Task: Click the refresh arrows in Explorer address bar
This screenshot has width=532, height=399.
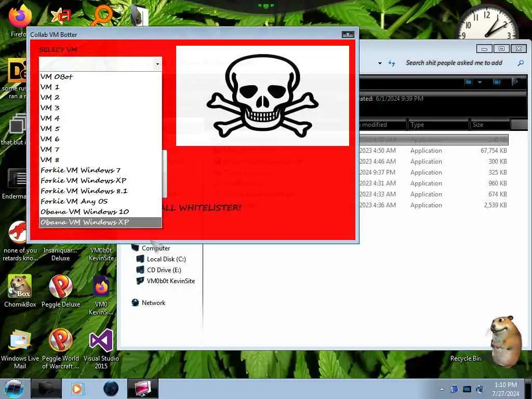Action: click(x=392, y=63)
